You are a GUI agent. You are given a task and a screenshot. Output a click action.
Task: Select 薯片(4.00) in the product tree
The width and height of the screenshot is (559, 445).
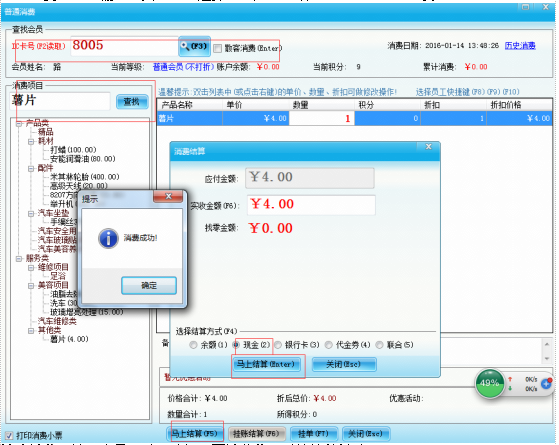[69, 339]
